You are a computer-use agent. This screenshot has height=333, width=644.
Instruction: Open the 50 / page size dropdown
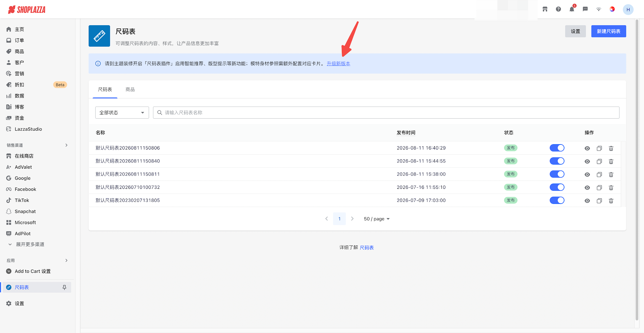(377, 219)
